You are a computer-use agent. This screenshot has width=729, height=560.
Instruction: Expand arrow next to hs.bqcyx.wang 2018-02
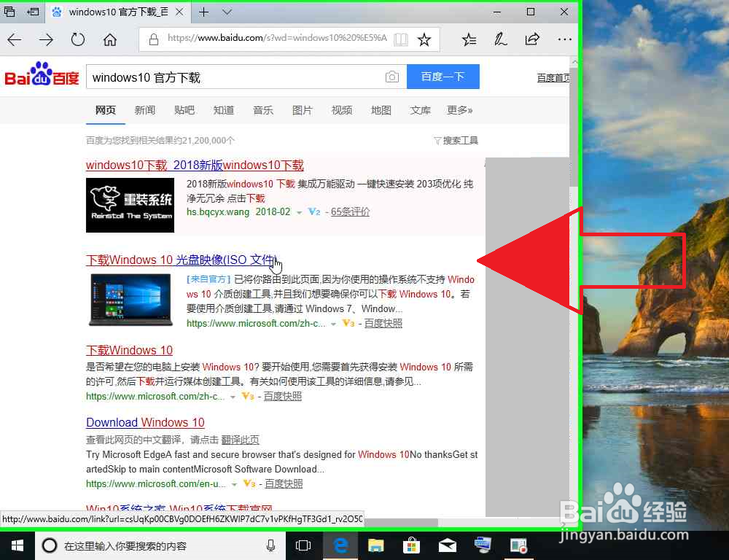tap(299, 213)
